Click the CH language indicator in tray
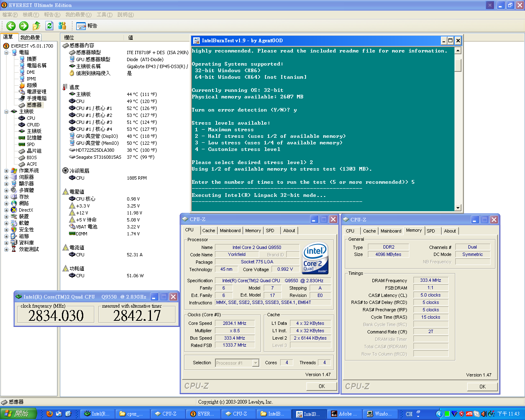Image resolution: width=525 pixels, height=420 pixels. pos(409,414)
